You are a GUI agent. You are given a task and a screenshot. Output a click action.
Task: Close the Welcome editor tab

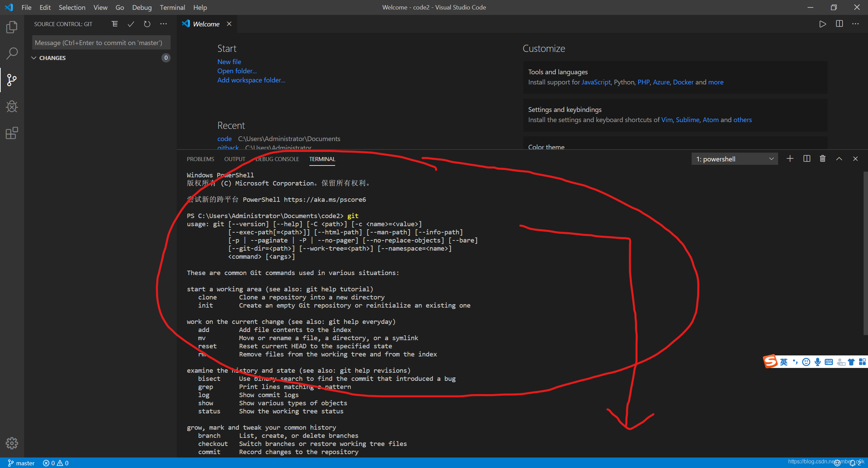229,24
